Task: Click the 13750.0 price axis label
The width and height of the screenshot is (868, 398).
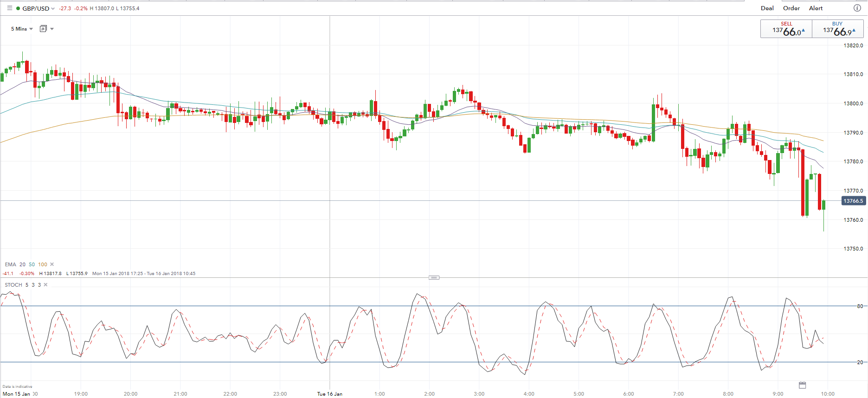Action: pos(853,249)
